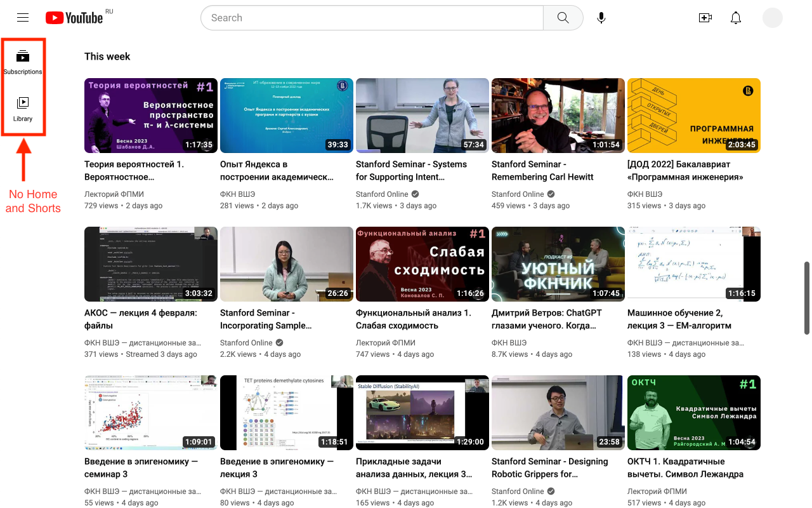
Task: Open Remembering Carl Hewitt video thumbnail
Action: pos(558,116)
